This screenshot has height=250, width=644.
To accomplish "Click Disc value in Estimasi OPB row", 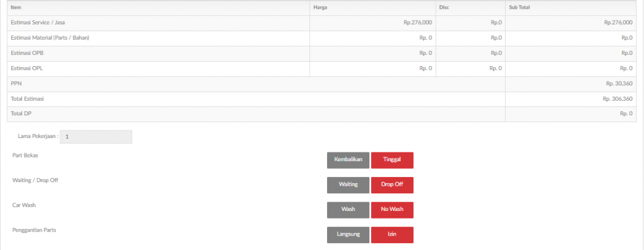I will [x=496, y=53].
